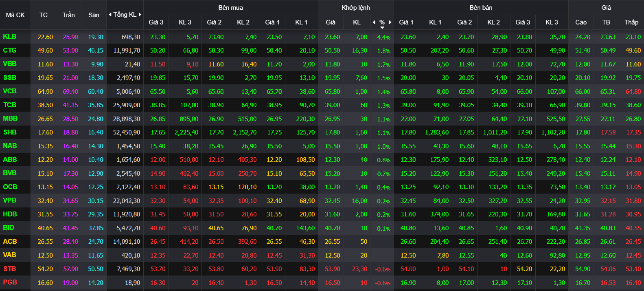Screen dimensions: 644x291
Task: Click left arrow beside % column header
Action: 374,22
